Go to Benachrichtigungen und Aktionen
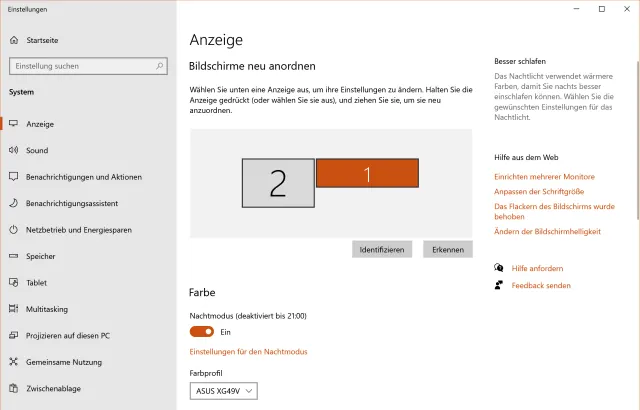The height and width of the screenshot is (410, 640). click(x=88, y=177)
